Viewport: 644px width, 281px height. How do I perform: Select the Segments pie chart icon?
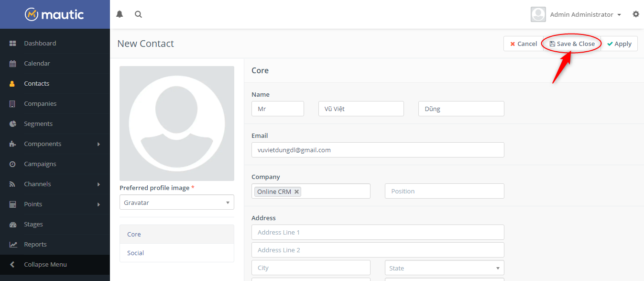click(x=13, y=124)
